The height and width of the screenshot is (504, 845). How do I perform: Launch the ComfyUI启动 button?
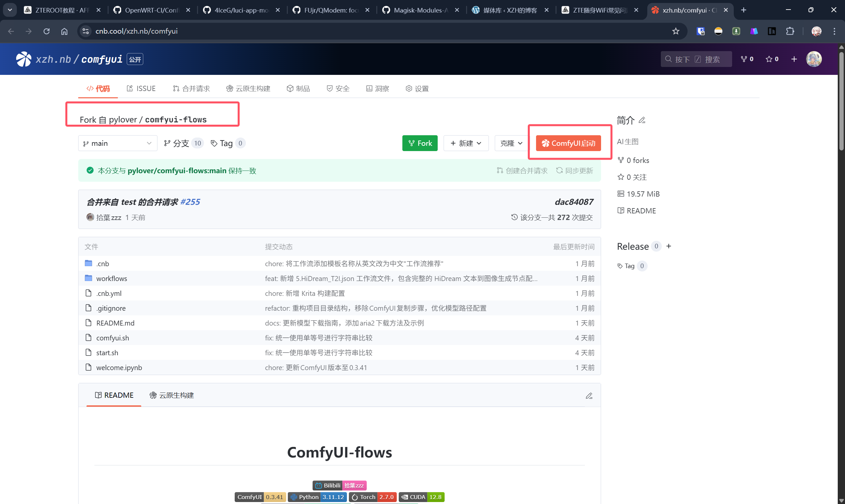(x=568, y=143)
